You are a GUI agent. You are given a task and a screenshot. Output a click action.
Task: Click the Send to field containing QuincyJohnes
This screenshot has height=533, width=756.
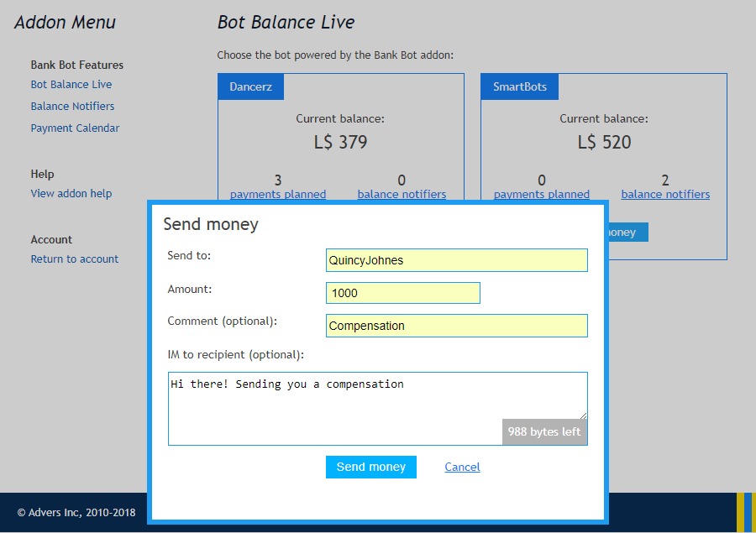point(457,260)
